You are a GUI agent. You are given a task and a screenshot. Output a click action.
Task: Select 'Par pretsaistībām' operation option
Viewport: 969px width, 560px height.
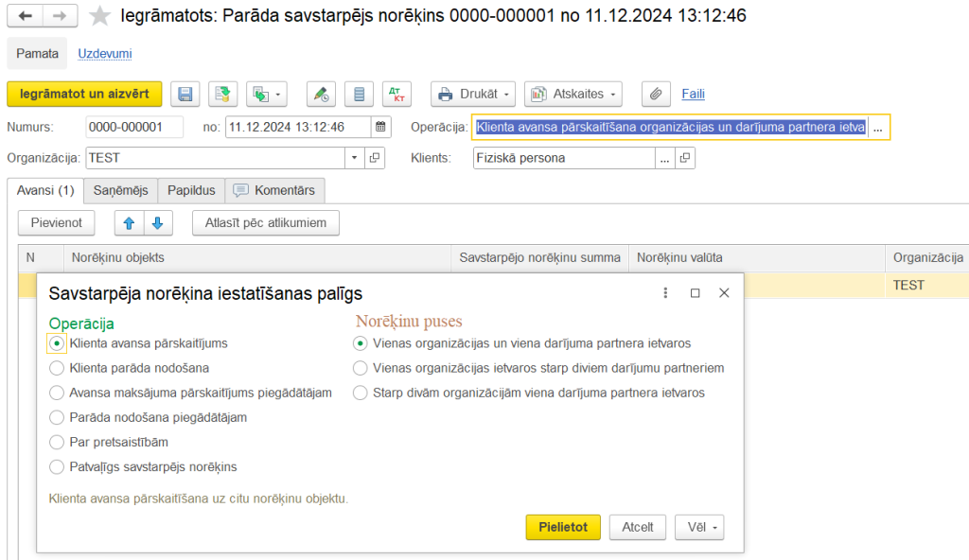coord(57,442)
